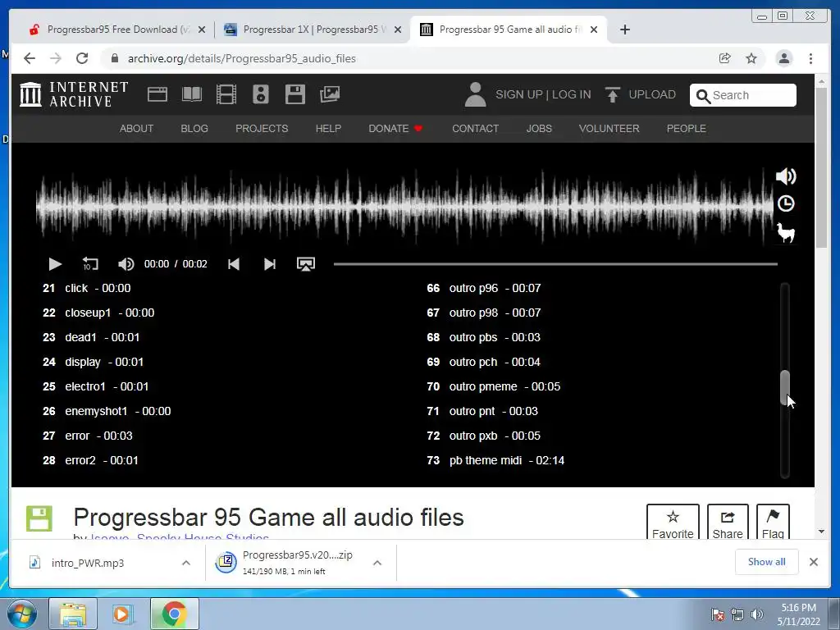
Task: Close the Progressbar 95 Game audio tab
Action: tap(594, 30)
